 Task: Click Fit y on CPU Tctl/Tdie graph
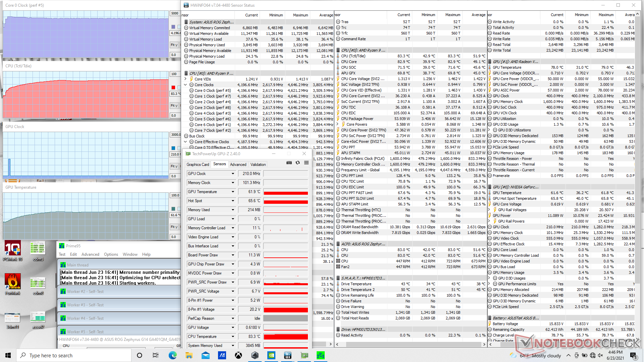click(174, 106)
